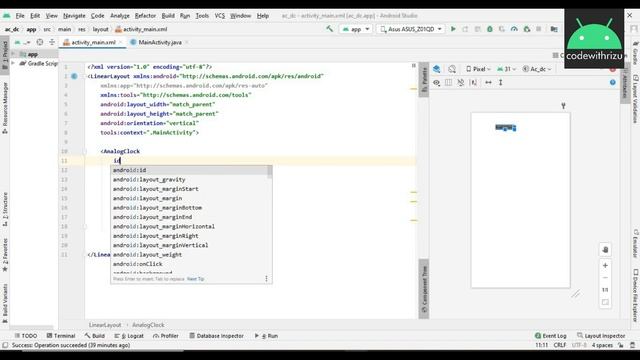Viewport: 640px width, 360px height.
Task: Open Project Structure icon in toolbar
Action: click(x=554, y=29)
